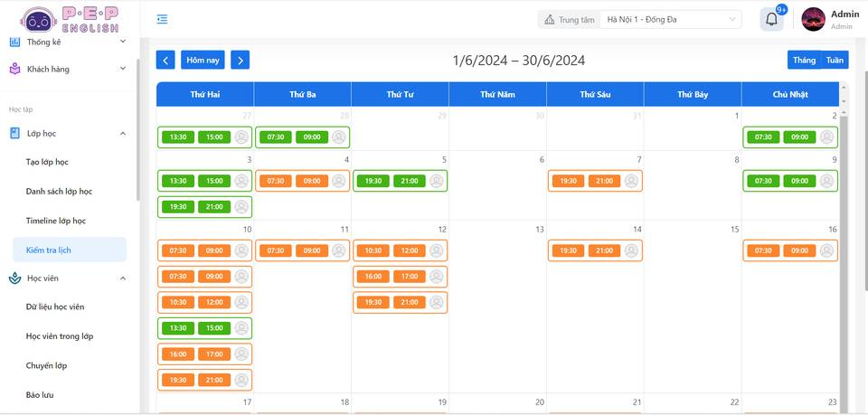Click the Trung tâm building icon
The width and height of the screenshot is (868, 415).
tap(549, 20)
